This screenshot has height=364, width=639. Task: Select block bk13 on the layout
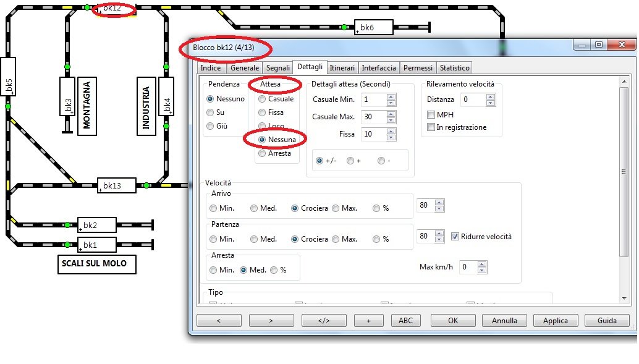pyautogui.click(x=116, y=185)
